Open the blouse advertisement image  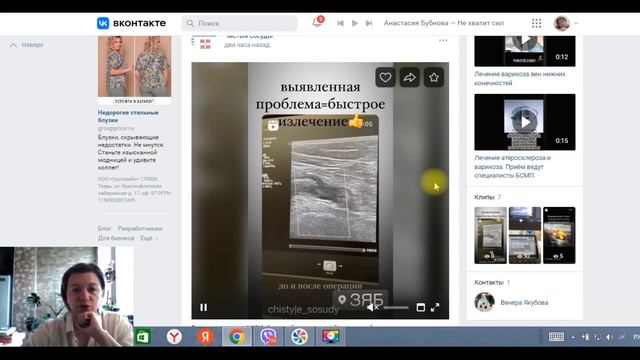pos(134,70)
